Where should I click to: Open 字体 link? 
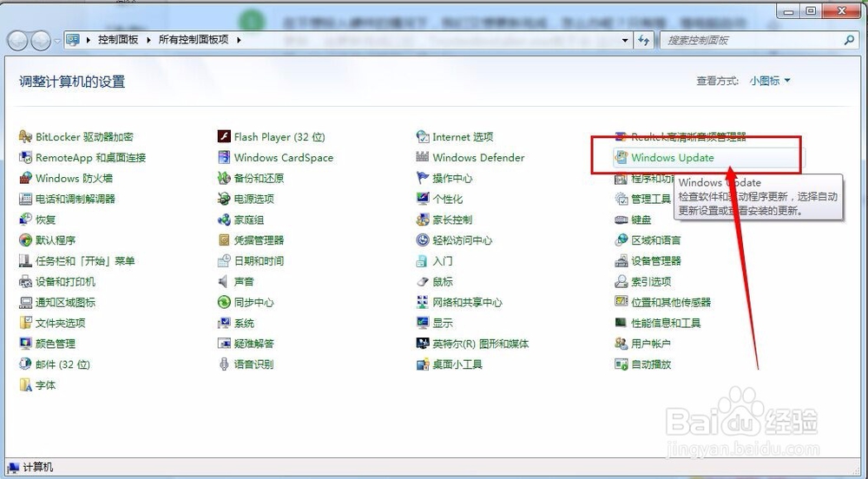[x=45, y=385]
